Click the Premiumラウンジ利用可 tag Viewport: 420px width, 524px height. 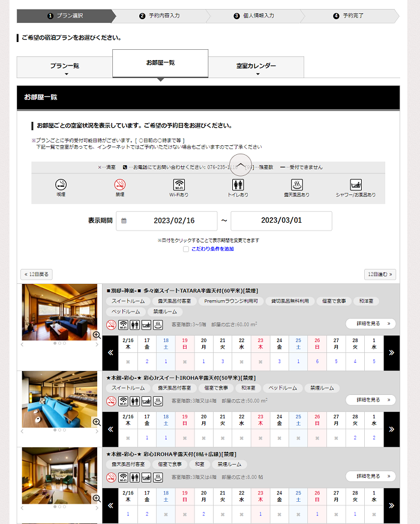(x=231, y=301)
